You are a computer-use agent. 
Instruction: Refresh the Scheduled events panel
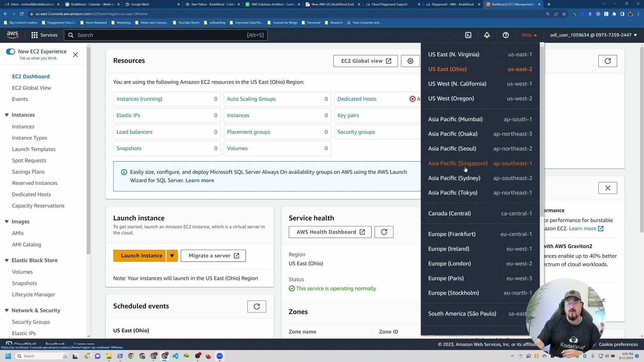257,306
